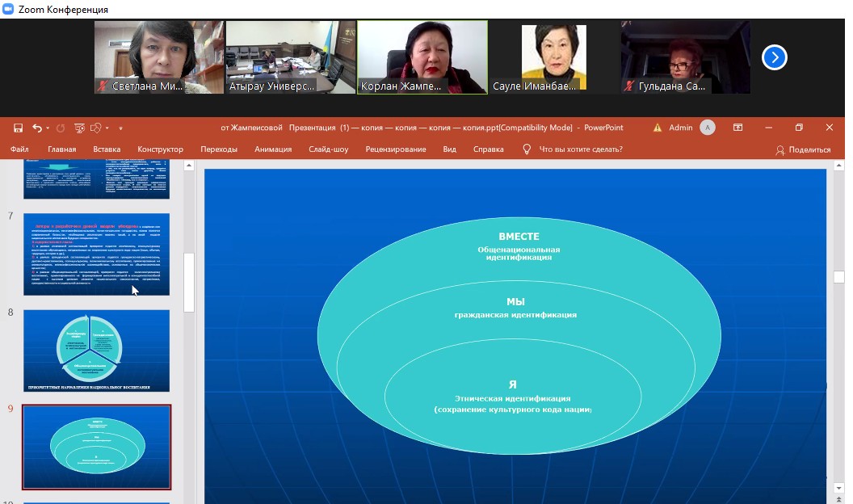Select Сауле Иманбае... video tile
The height and width of the screenshot is (504, 853).
tap(554, 57)
